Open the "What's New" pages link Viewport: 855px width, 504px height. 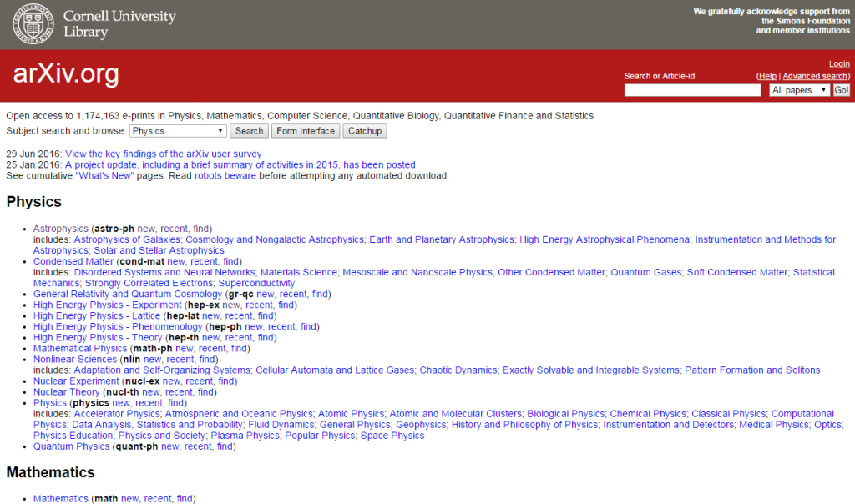104,175
